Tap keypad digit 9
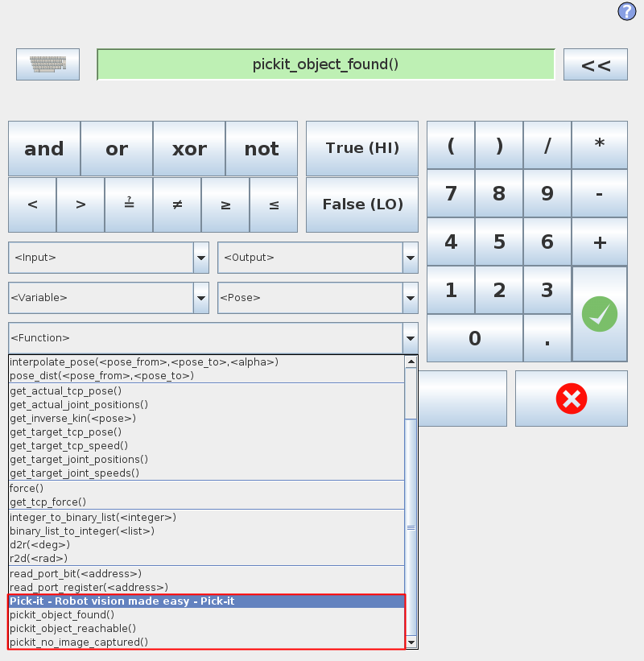The width and height of the screenshot is (644, 661). tap(547, 193)
